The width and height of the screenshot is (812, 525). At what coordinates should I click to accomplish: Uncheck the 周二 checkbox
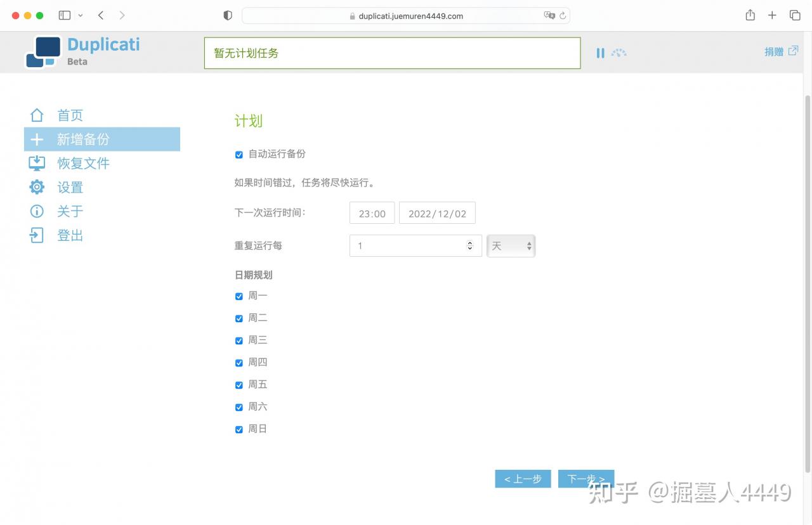point(239,318)
